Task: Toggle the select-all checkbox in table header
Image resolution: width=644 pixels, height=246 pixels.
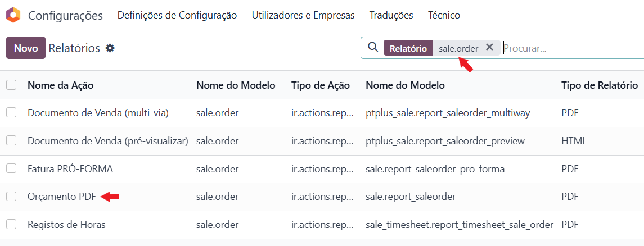Action: 11,85
